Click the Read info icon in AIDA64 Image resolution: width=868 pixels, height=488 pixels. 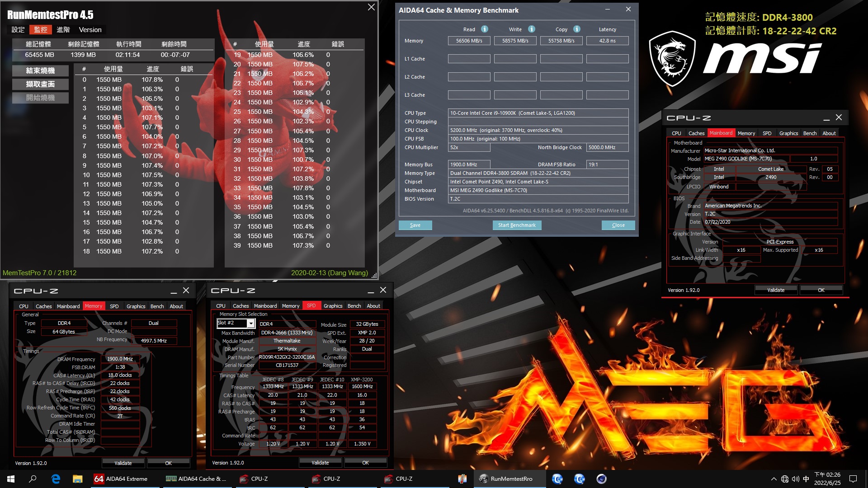click(485, 29)
